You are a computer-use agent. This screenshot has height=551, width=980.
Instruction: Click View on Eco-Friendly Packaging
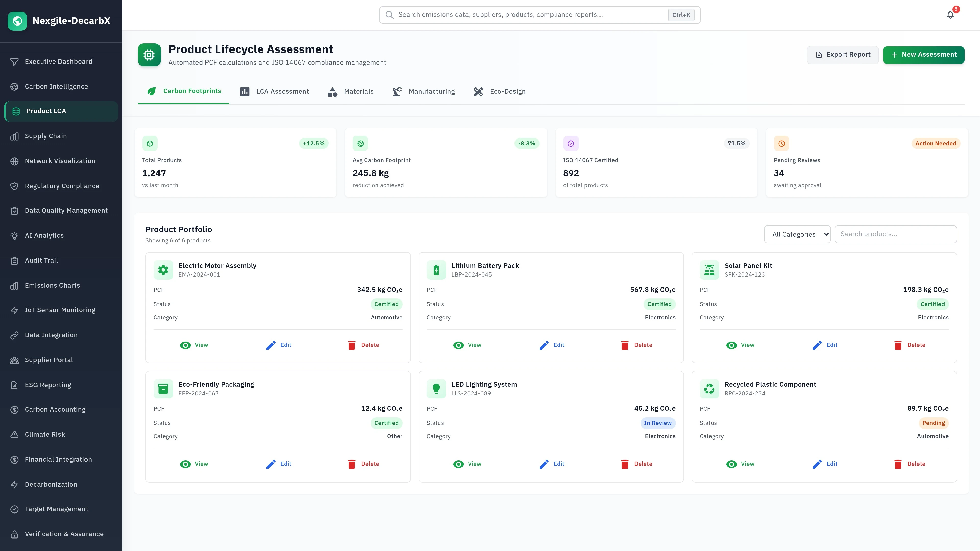(x=194, y=464)
